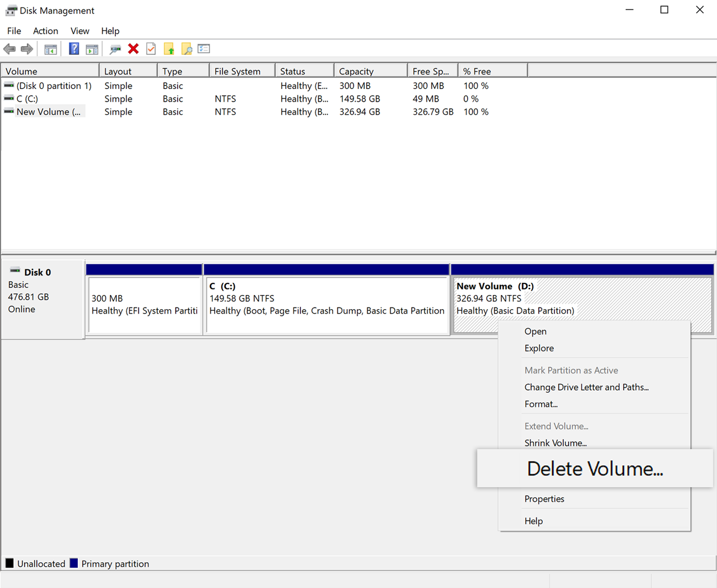
Task: Select the C (C:) volume row in list
Action: (x=27, y=99)
